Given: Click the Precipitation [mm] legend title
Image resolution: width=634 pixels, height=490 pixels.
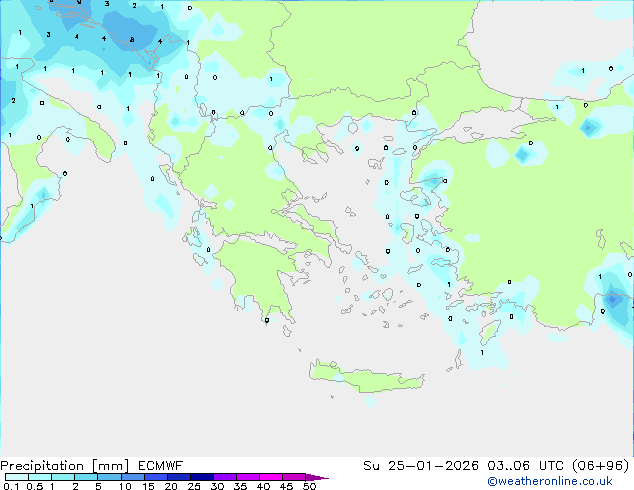Looking at the screenshot, I should (60, 465).
